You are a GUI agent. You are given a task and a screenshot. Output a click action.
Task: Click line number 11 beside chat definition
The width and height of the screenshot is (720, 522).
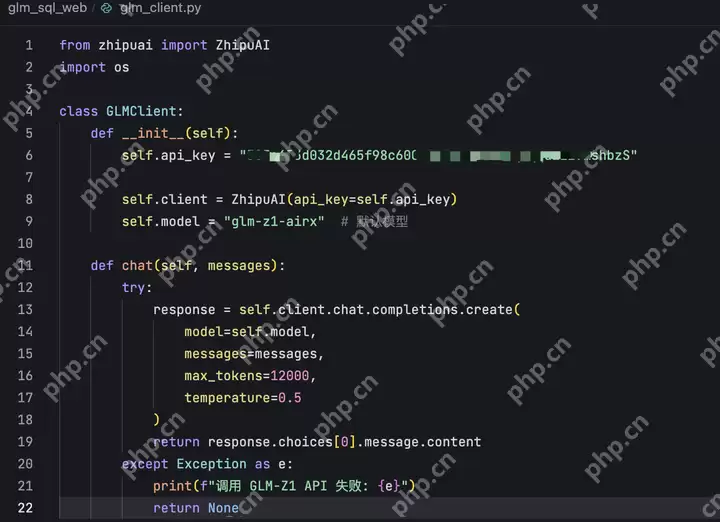tap(25, 265)
